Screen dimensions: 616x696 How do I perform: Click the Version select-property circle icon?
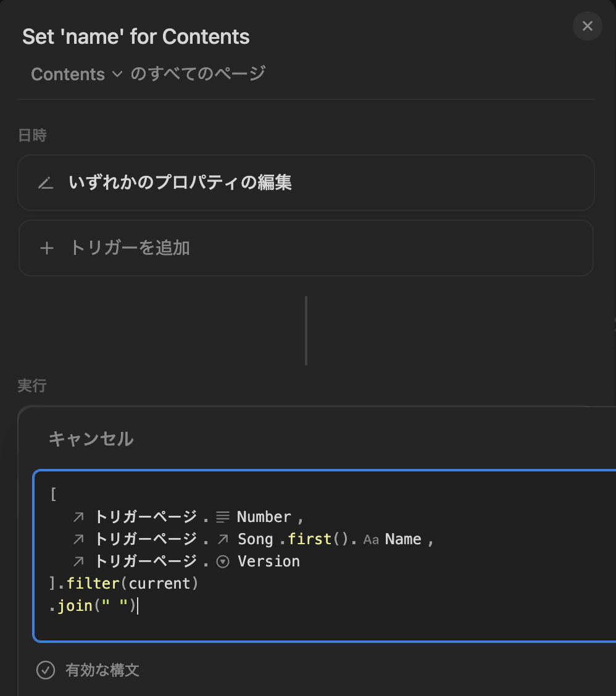click(x=222, y=562)
